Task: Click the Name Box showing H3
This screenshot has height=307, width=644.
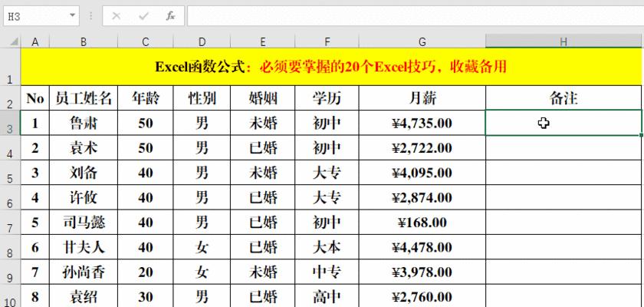Action: click(x=36, y=16)
